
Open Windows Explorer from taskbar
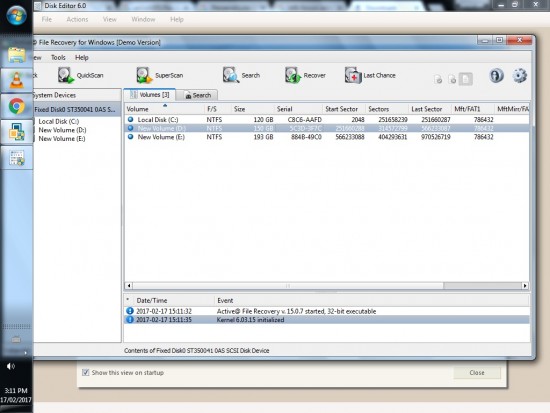16,56
